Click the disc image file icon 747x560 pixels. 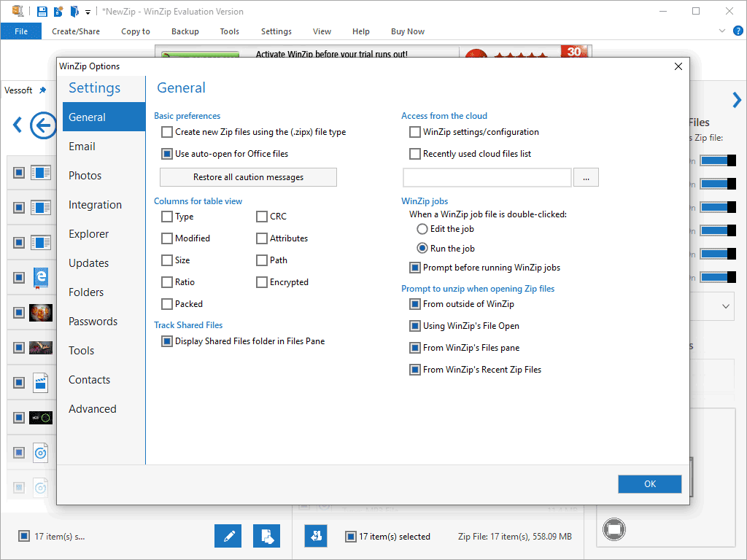[x=41, y=452]
